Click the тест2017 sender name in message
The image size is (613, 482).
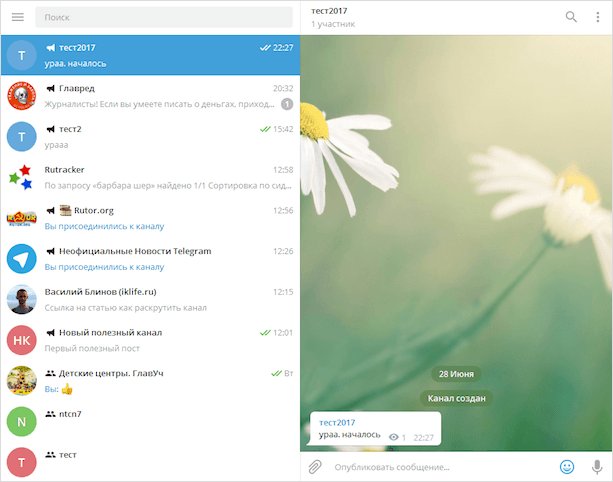[x=337, y=423]
